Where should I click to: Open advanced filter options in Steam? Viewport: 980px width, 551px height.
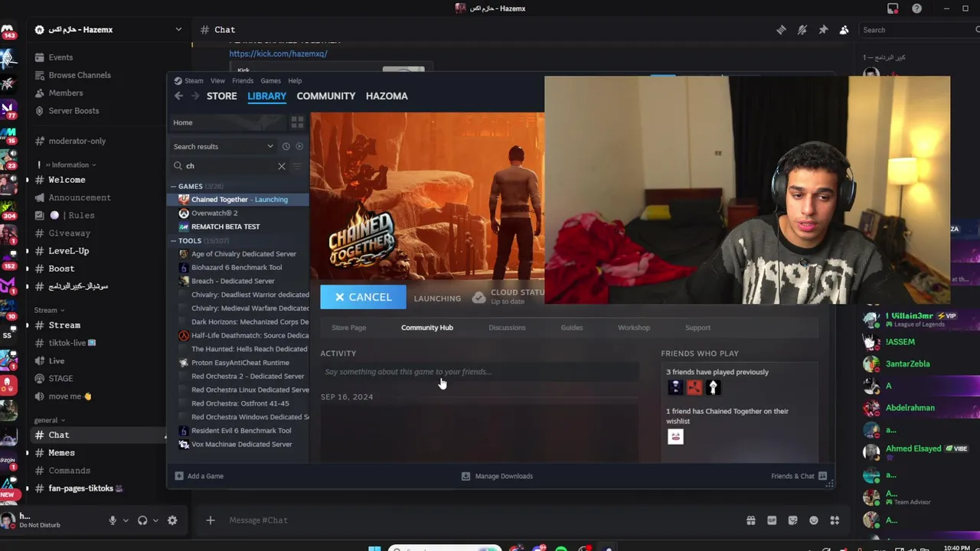(298, 166)
